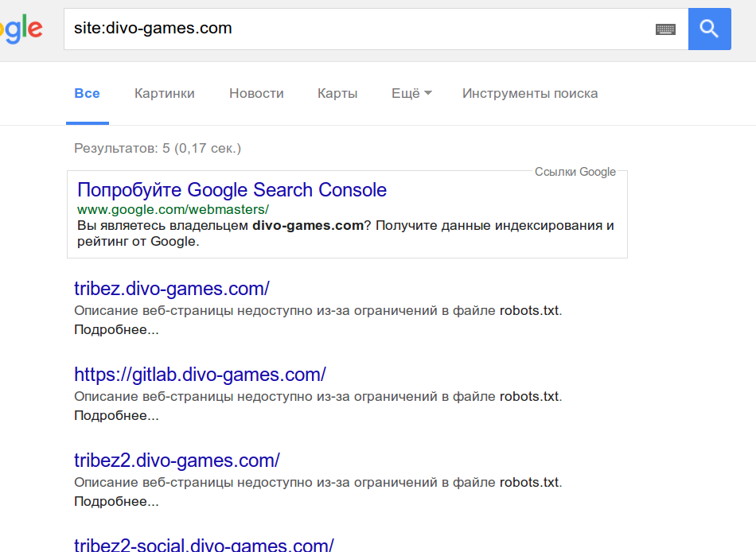Screen dimensions: 756x552
Task: Click the Результатов: 5 (0,17 сек.) text
Action: [x=158, y=148]
